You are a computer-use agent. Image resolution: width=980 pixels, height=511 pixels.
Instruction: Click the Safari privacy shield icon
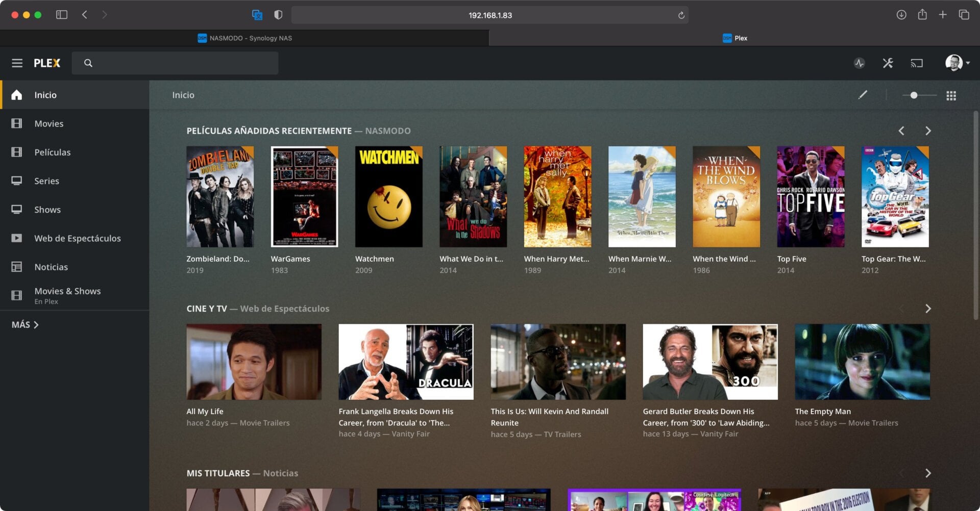pos(278,15)
